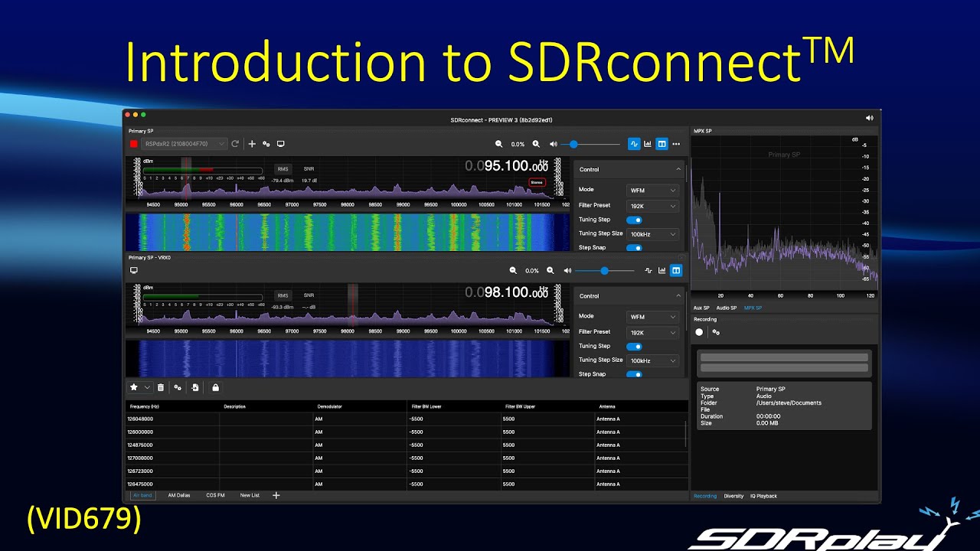Click monitor icon in Primary SP toolbar

pyautogui.click(x=281, y=144)
